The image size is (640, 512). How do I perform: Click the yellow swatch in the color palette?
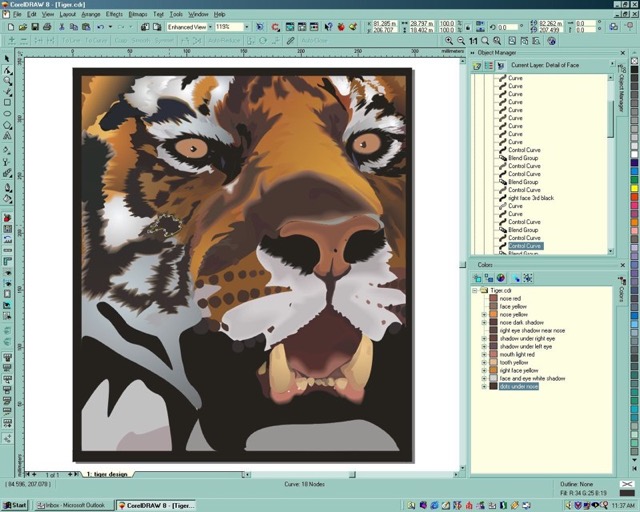click(634, 188)
